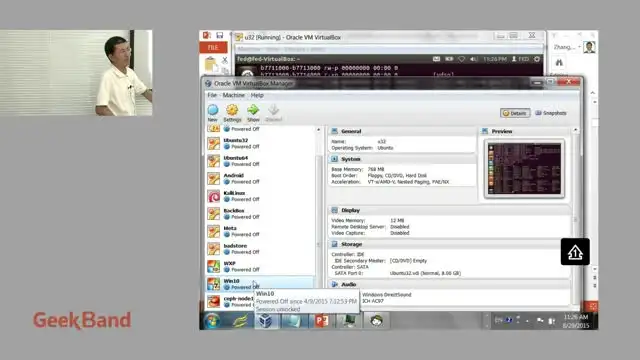Click the PowerPoint FILE tab
This screenshot has height=360, width=640.
[x=213, y=47]
